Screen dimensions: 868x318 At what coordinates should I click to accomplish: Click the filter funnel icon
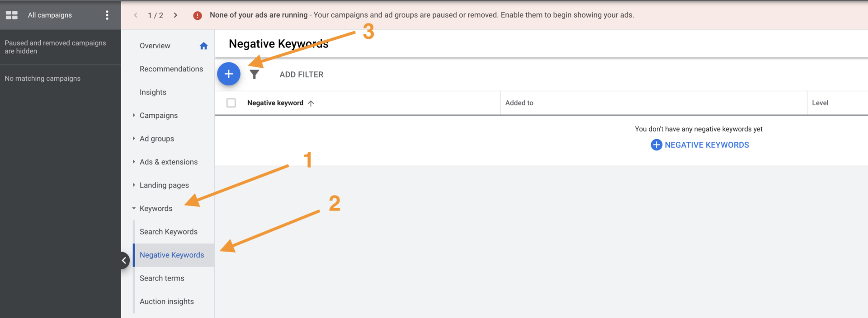[255, 75]
